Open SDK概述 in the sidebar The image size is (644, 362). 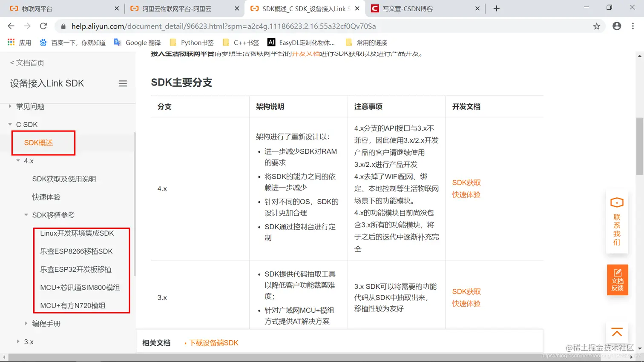pyautogui.click(x=38, y=143)
